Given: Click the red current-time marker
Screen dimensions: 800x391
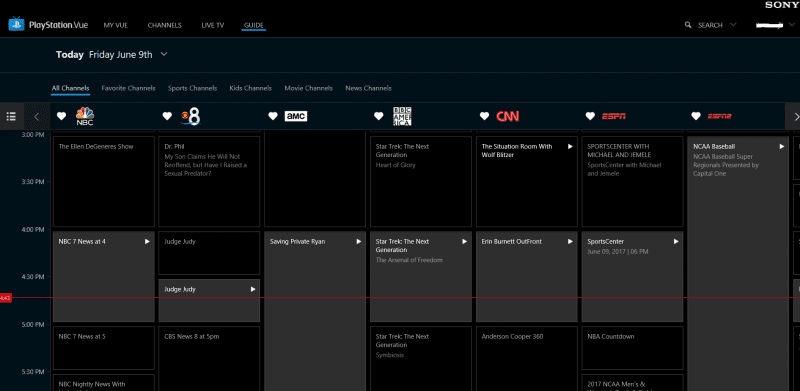Looking at the screenshot, I should click(x=6, y=298).
